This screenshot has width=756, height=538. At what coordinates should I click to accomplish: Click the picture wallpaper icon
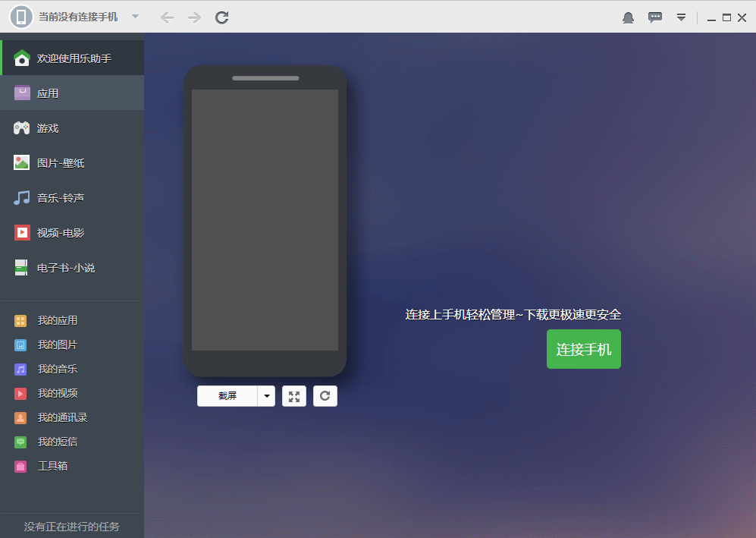point(21,162)
